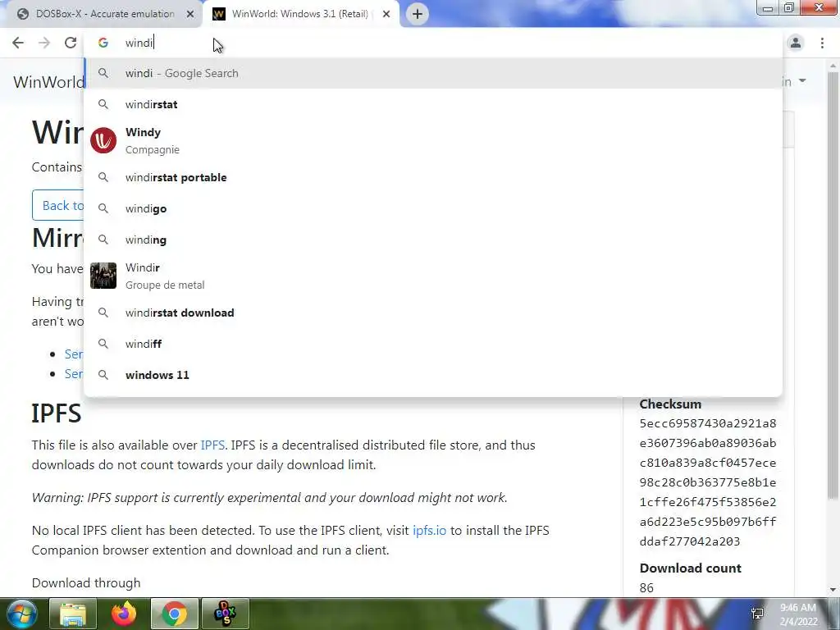The image size is (840, 630).
Task: Choose the 'windigo' suggestion
Action: [x=433, y=208]
